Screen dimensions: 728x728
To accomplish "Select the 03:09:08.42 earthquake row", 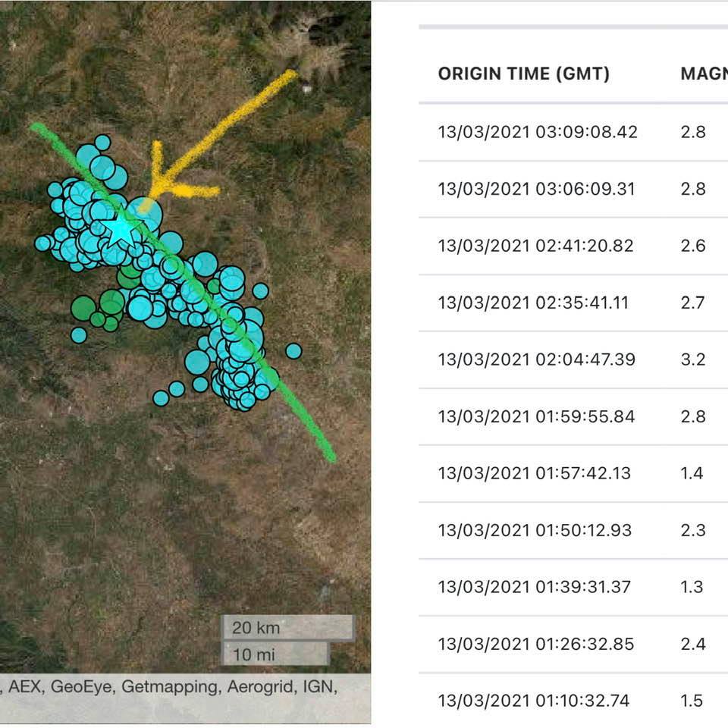I will (537, 132).
